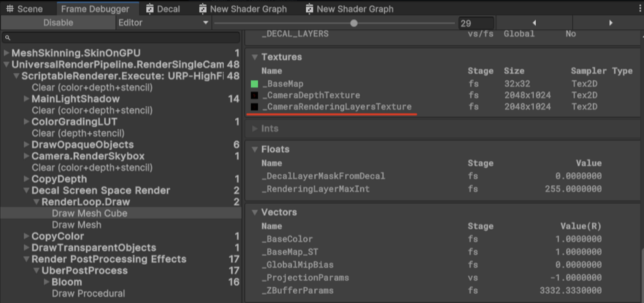
Task: Expand CopyDepth node
Action: (27, 179)
